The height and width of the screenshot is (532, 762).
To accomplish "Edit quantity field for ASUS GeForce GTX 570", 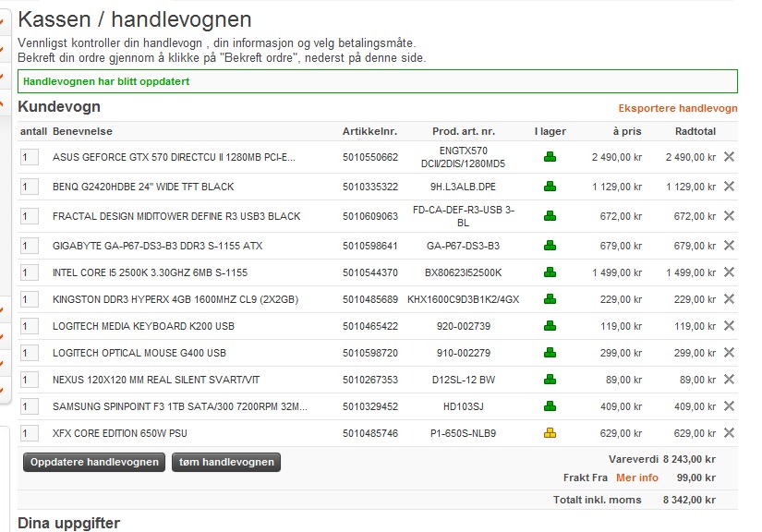I will point(30,157).
